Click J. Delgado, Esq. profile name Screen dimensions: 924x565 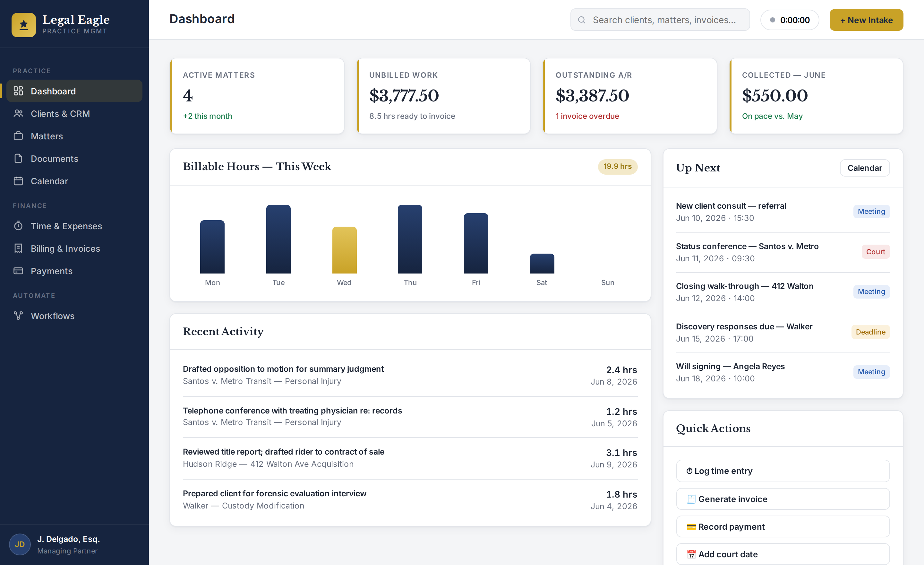[68, 539]
